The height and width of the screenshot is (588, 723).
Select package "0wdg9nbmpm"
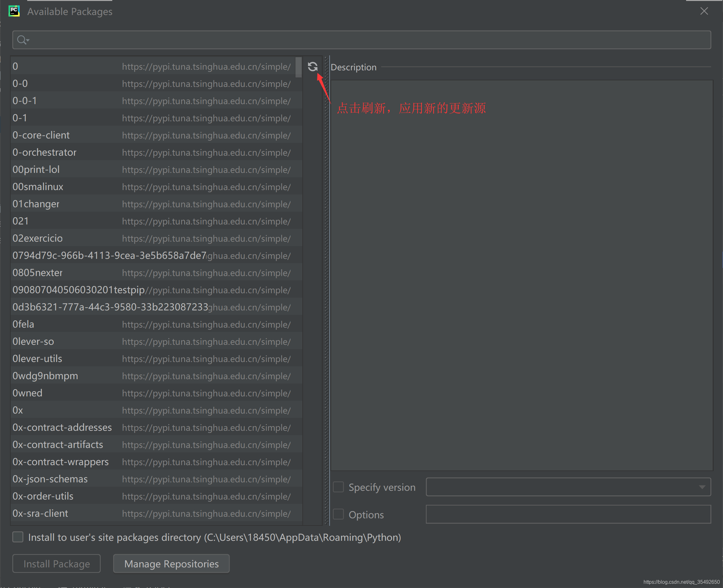(x=157, y=376)
